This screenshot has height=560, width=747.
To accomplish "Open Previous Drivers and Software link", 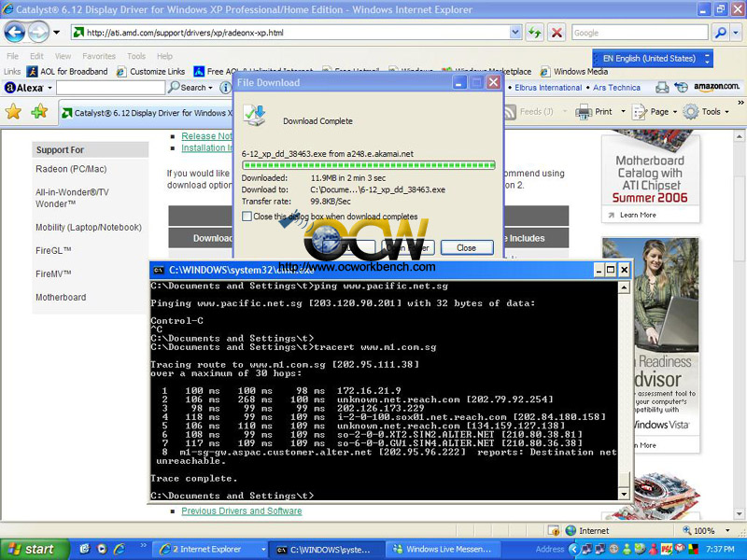I will (x=242, y=511).
